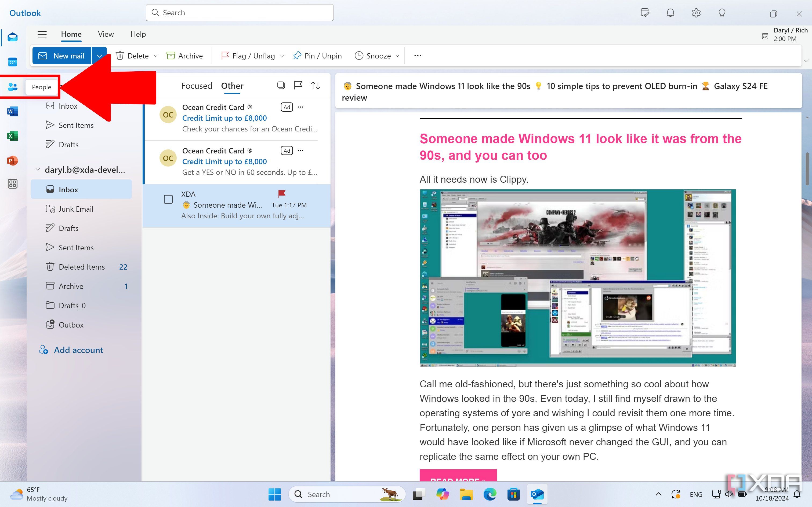Open the People panel from the left sidebar
This screenshot has width=812, height=507.
point(12,87)
